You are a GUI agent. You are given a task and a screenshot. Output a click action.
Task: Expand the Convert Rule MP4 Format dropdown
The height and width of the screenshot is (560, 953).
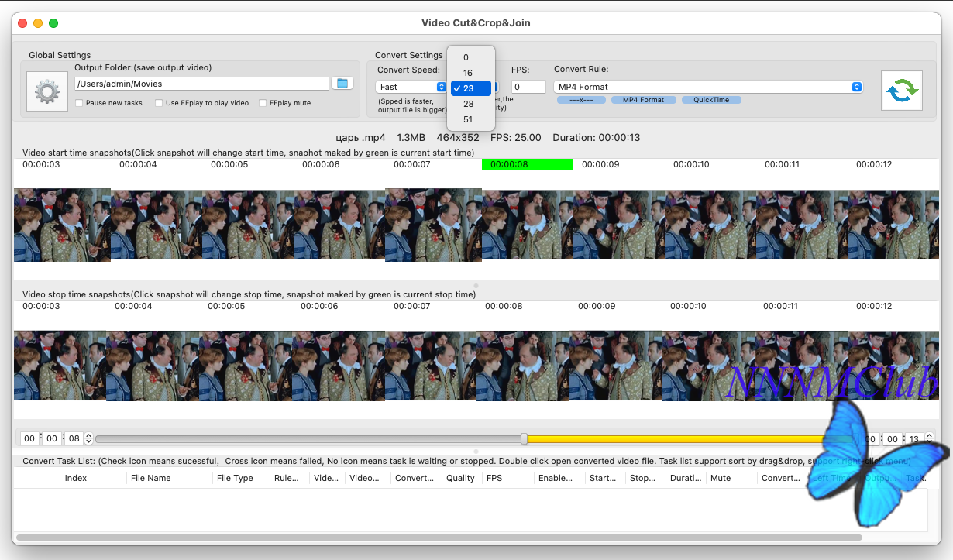click(708, 87)
